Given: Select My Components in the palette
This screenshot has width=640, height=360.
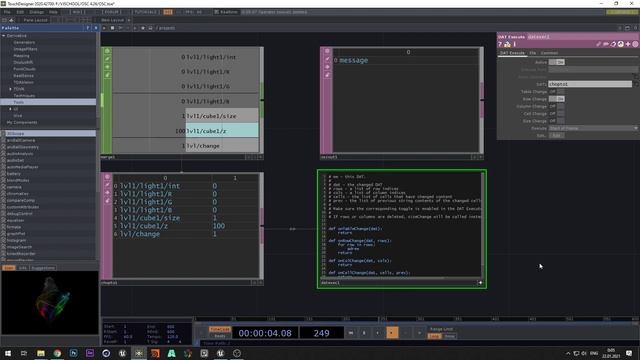Looking at the screenshot, I should click(22, 122).
